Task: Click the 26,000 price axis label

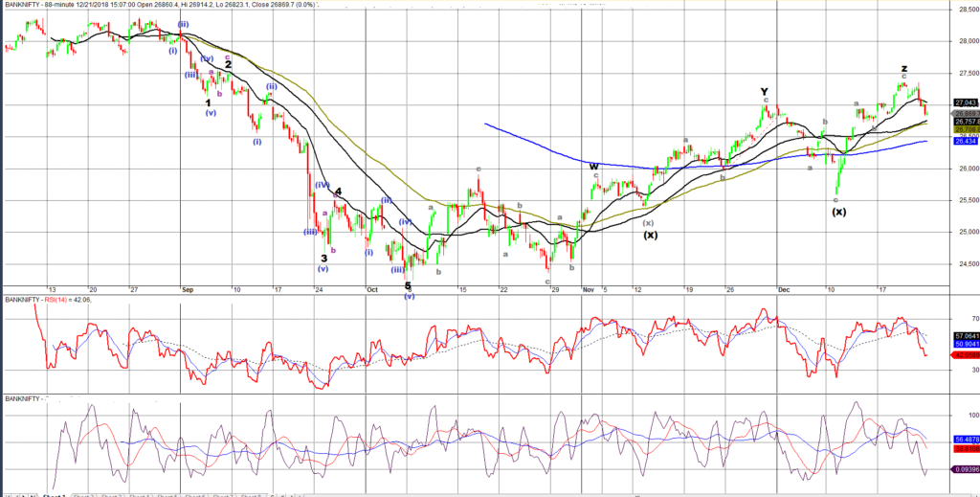Action: click(x=969, y=169)
